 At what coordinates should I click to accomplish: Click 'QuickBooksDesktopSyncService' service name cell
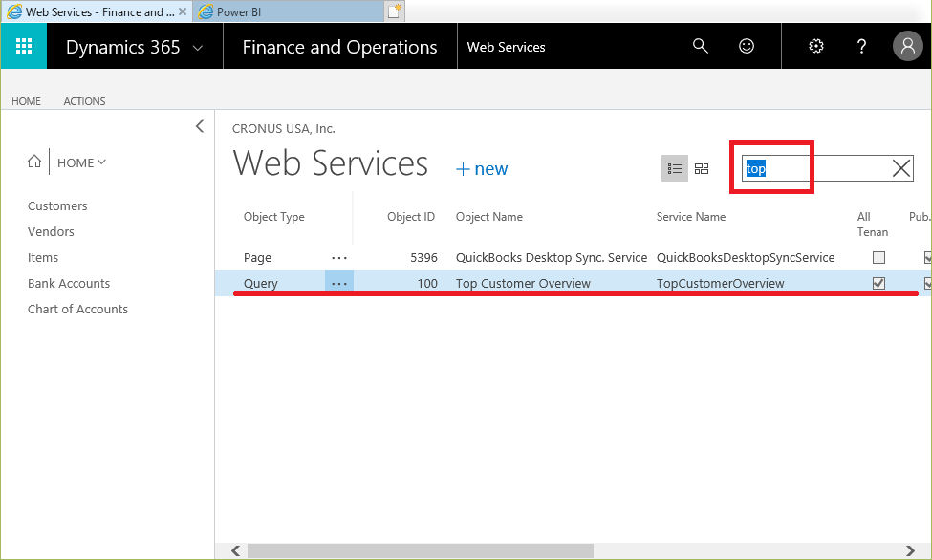746,258
